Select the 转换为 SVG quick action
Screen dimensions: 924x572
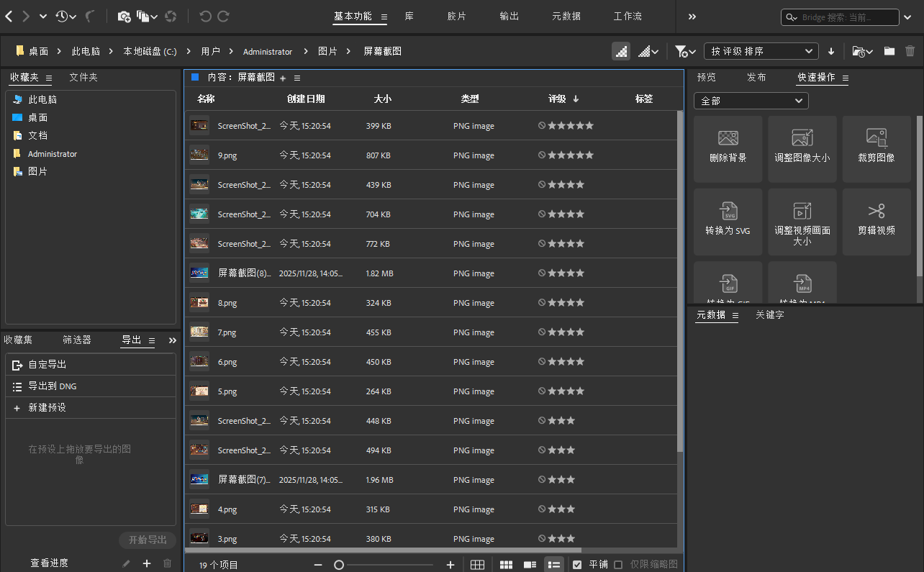[x=728, y=222]
